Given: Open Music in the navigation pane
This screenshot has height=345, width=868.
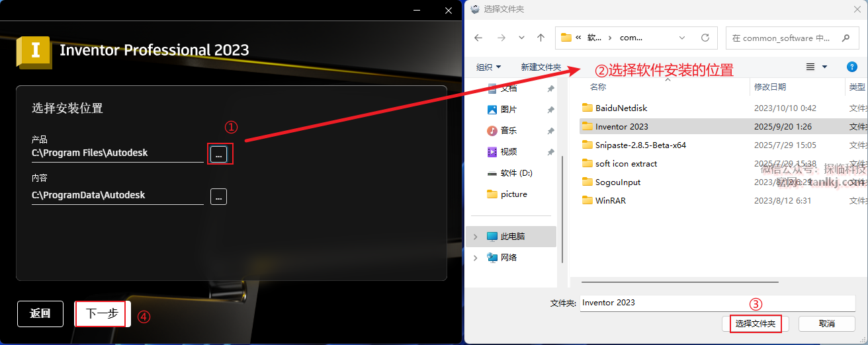Looking at the screenshot, I should pos(509,130).
